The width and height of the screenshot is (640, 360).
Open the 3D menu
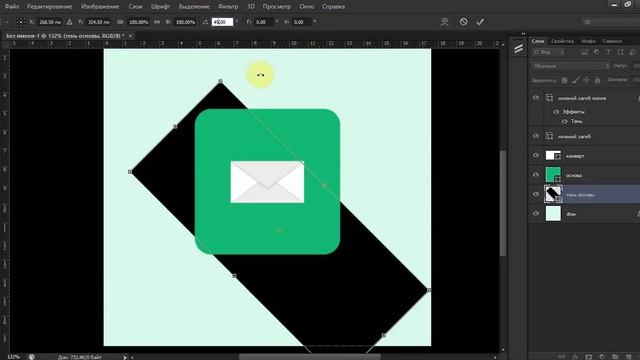[251, 7]
